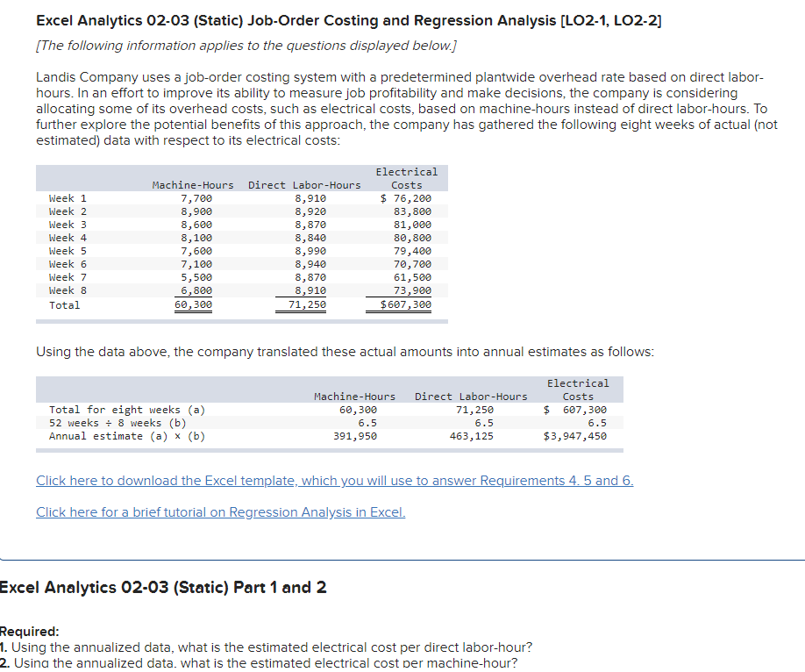Click Week 2 machine-hours value 8,900
This screenshot has width=805, height=672.
point(196,211)
